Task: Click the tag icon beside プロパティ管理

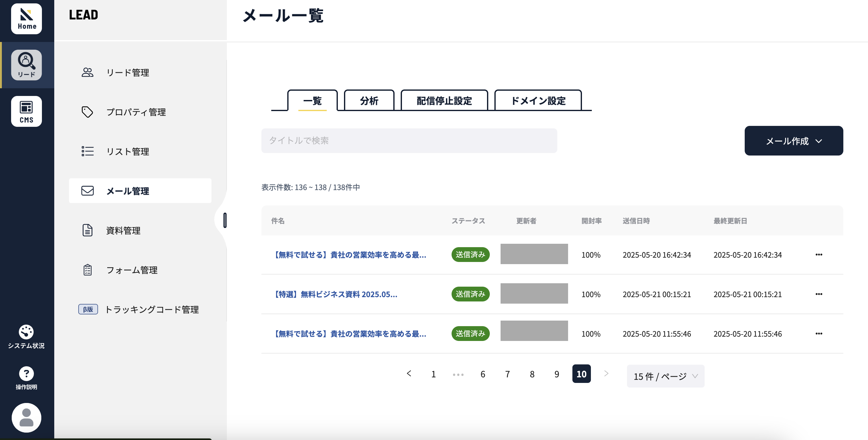Action: [x=88, y=112]
